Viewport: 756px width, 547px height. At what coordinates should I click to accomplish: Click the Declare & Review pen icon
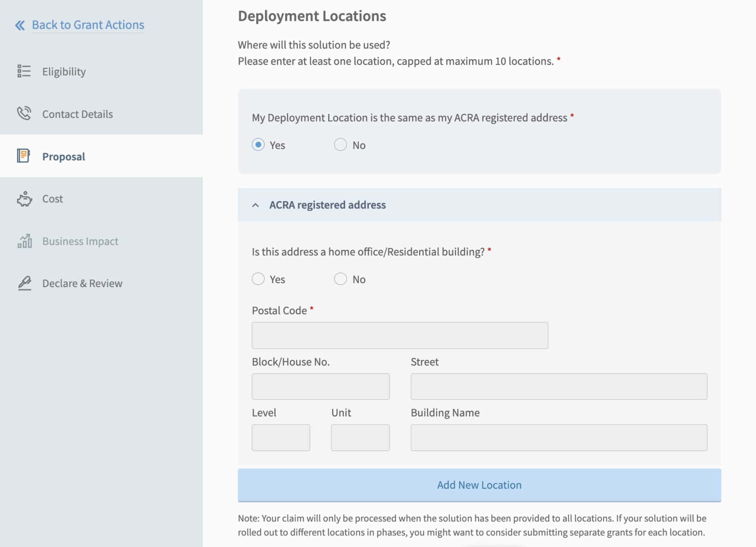pyautogui.click(x=24, y=283)
